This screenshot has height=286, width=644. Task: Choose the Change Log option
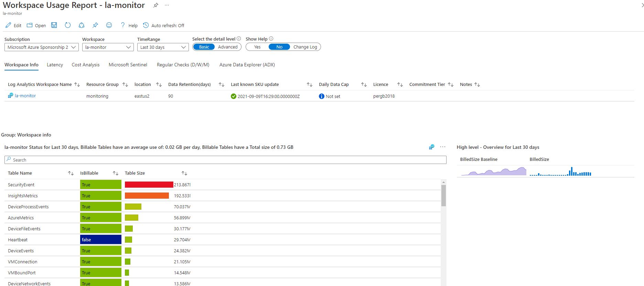pos(305,47)
